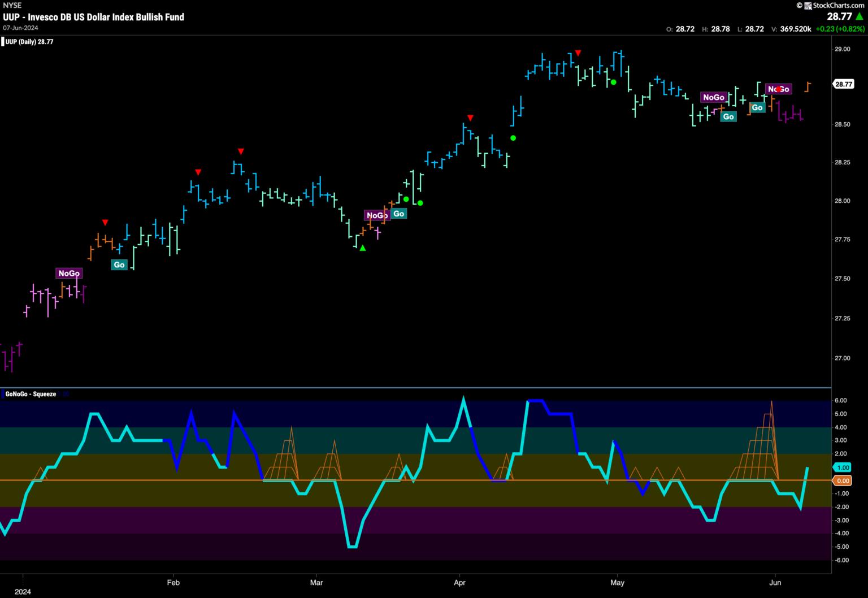868x598 pixels.
Task: Click the GoNoGo - Squeeze indicator label
Action: 31,394
